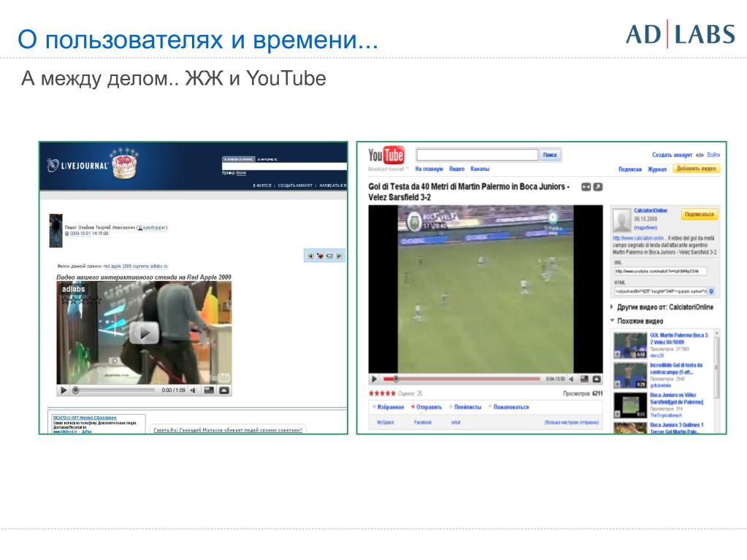Play the Martin Palermo YouTube video

(375, 379)
